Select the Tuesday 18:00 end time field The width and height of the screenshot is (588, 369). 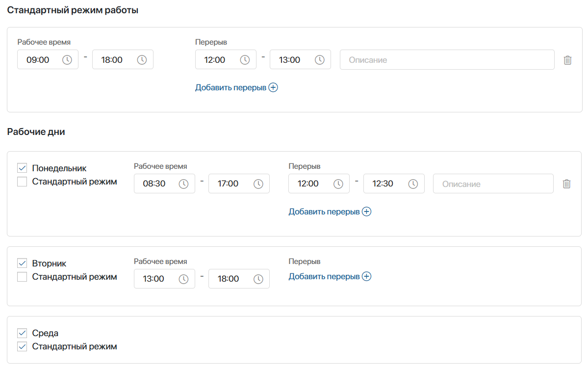point(239,279)
